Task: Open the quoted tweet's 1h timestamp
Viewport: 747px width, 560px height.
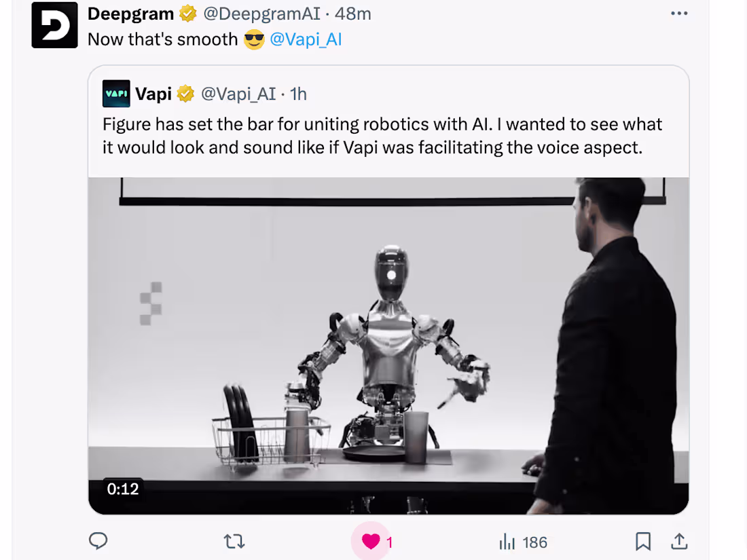Action: point(298,94)
